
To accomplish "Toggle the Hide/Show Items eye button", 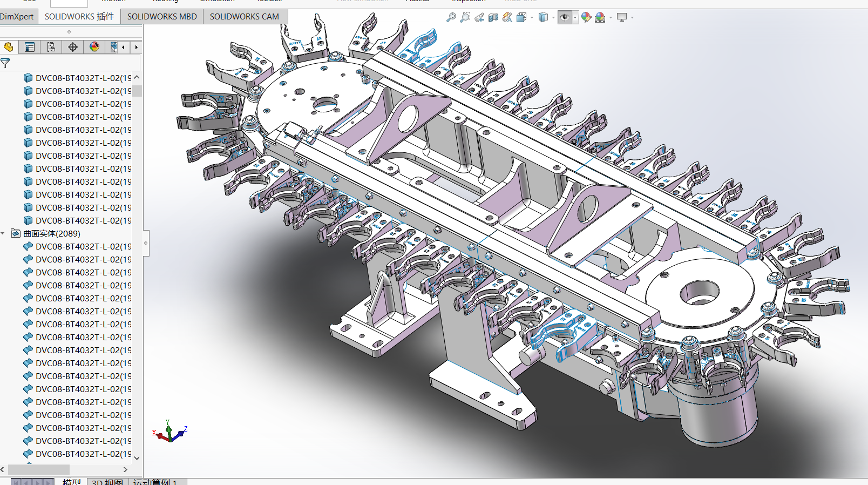I will (x=565, y=17).
